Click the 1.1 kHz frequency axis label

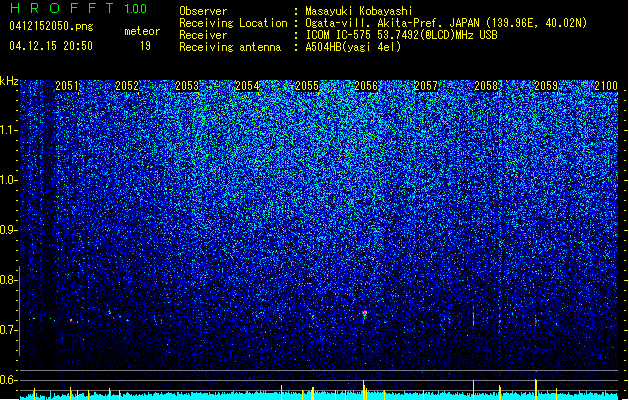[9, 130]
